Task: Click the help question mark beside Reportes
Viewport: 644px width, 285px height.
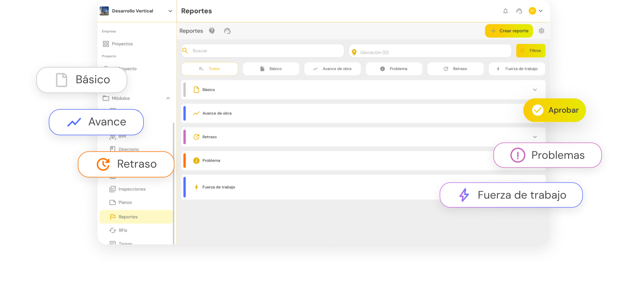Action: coord(212,31)
